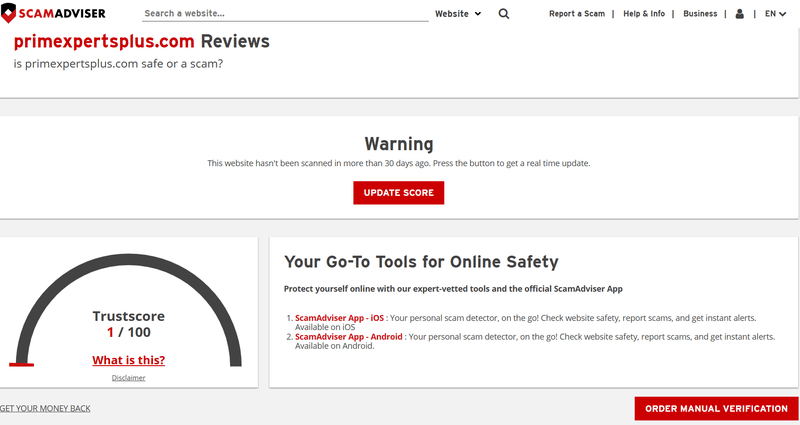800x425 pixels.
Task: Open the Business menu item
Action: [700, 14]
